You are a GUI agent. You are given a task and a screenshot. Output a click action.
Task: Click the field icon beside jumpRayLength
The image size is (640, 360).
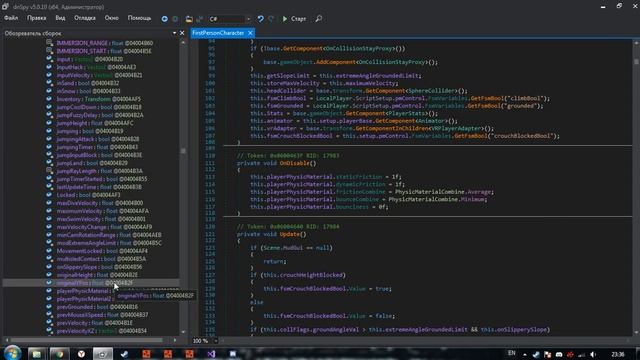coord(49,171)
